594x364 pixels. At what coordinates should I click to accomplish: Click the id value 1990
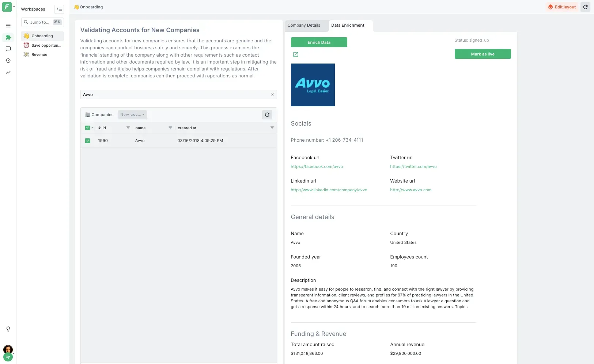pyautogui.click(x=103, y=141)
